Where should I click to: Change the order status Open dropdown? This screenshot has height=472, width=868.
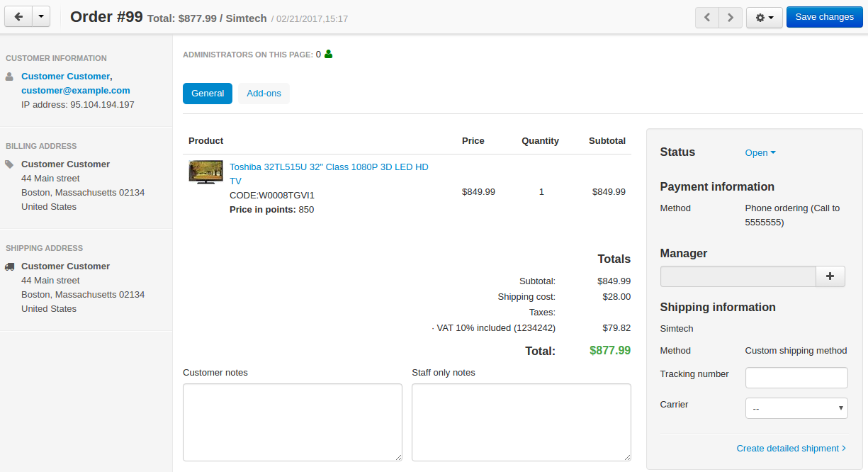760,152
